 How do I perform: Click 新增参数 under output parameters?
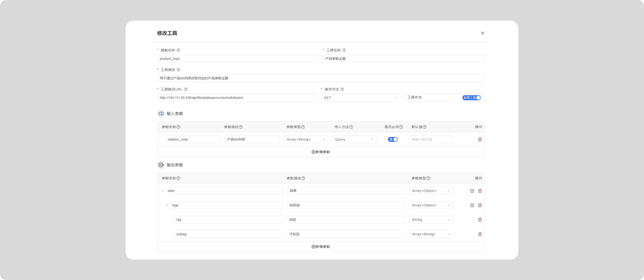point(321,247)
